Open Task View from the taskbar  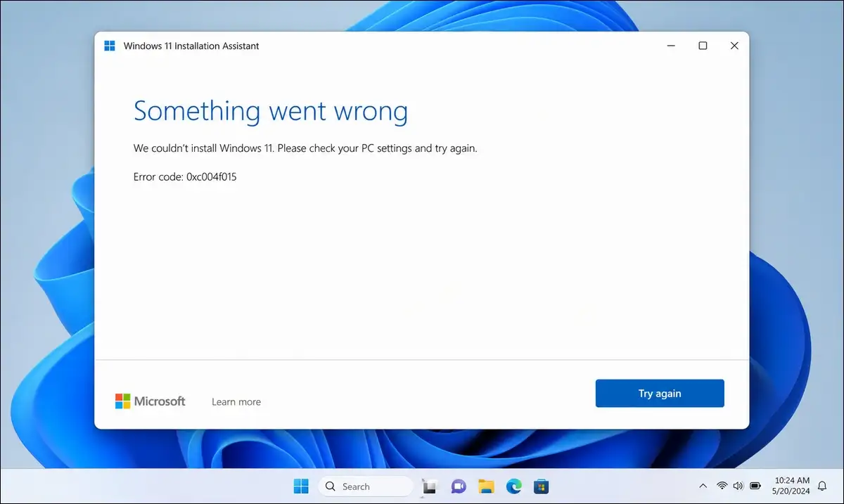click(428, 486)
